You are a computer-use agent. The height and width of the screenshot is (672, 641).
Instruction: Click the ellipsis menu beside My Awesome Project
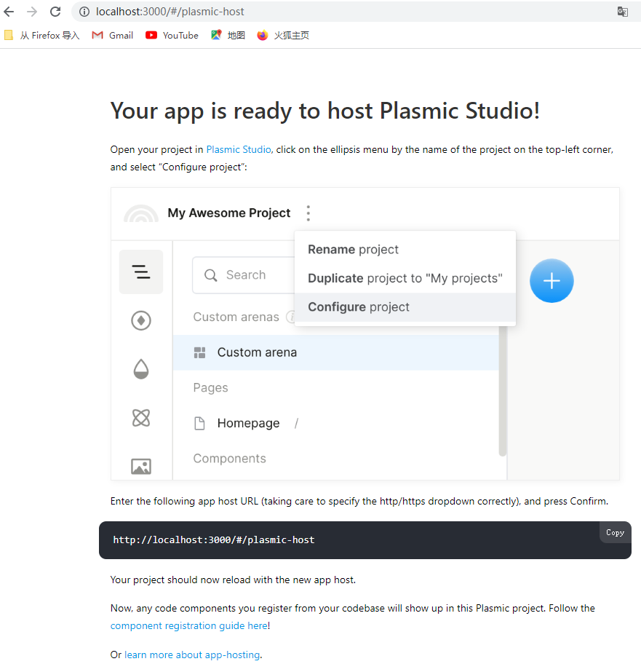click(x=308, y=213)
